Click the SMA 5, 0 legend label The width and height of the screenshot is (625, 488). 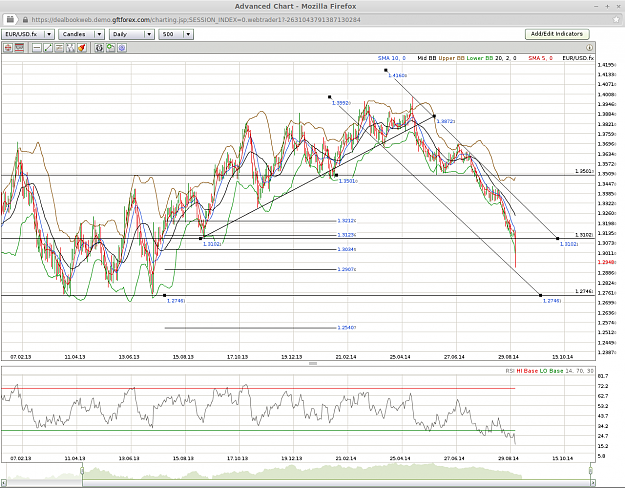coord(540,58)
